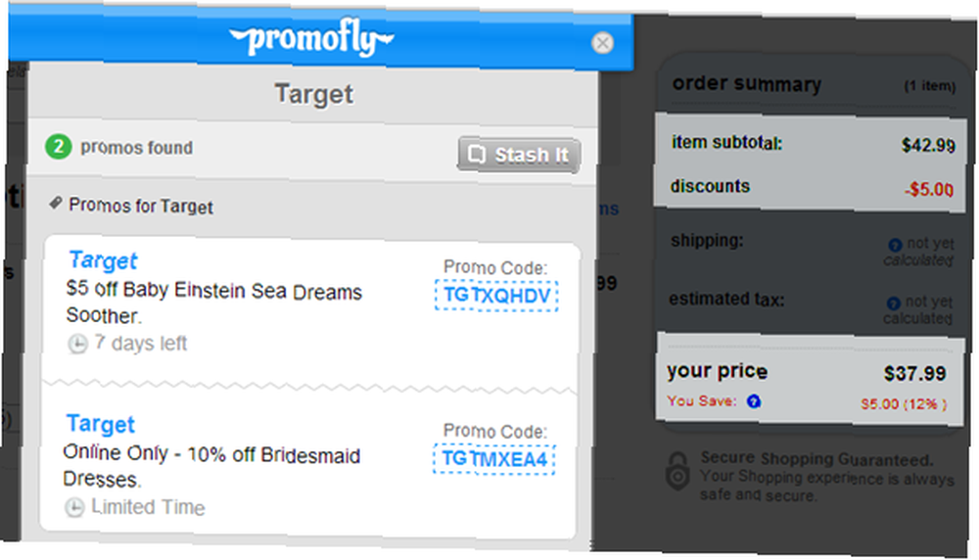
Task: Select the $5 off Baby Einstein promo description
Action: (214, 303)
